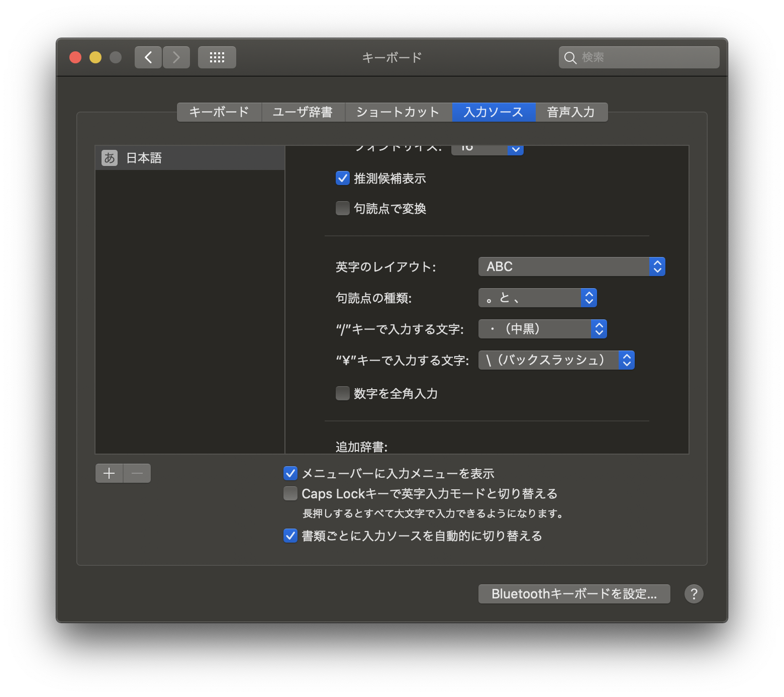Click 長押しするとすべて大文字で入力できるようになります text
This screenshot has width=784, height=697.
pos(433,513)
